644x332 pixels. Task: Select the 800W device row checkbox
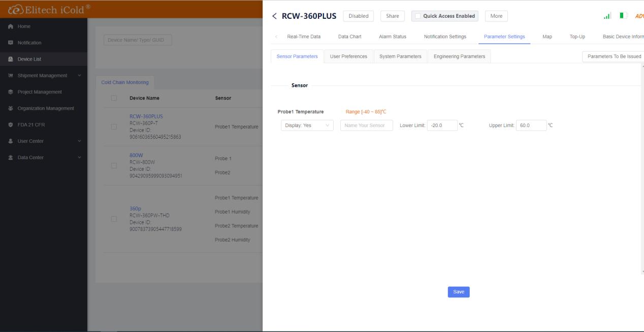click(114, 165)
